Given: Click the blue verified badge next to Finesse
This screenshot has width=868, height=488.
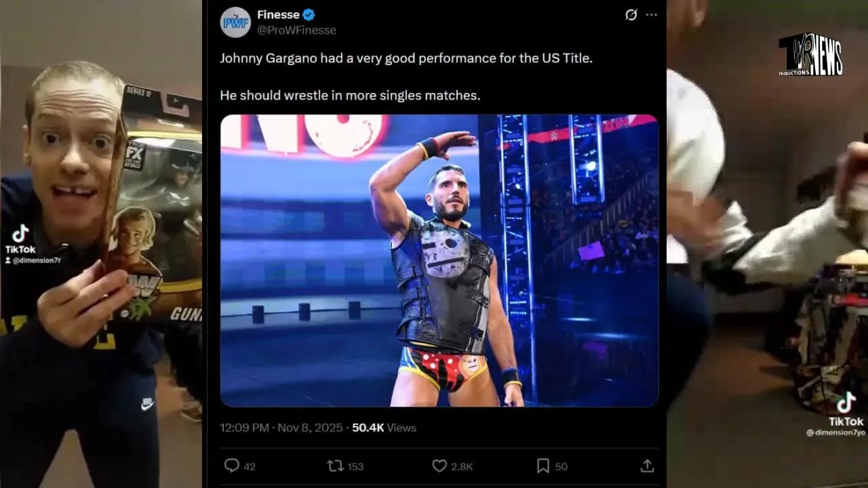Looking at the screenshot, I should pos(309,14).
